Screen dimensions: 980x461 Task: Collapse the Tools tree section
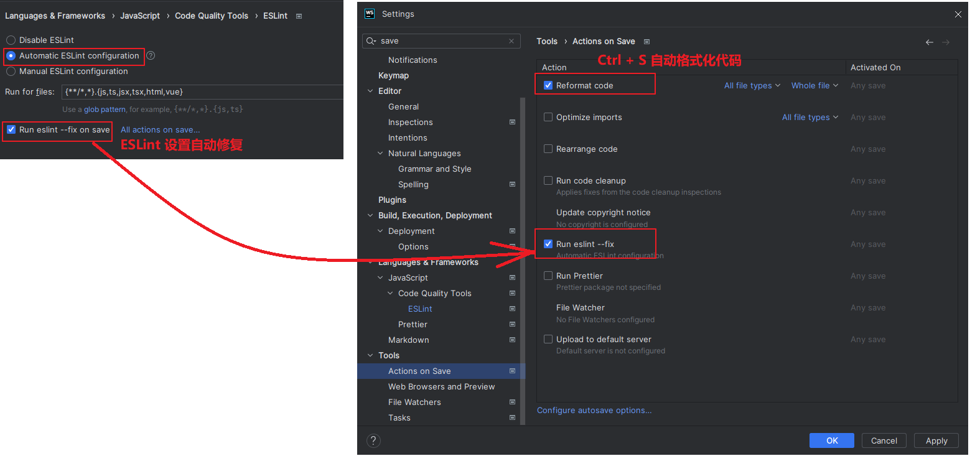pos(370,355)
